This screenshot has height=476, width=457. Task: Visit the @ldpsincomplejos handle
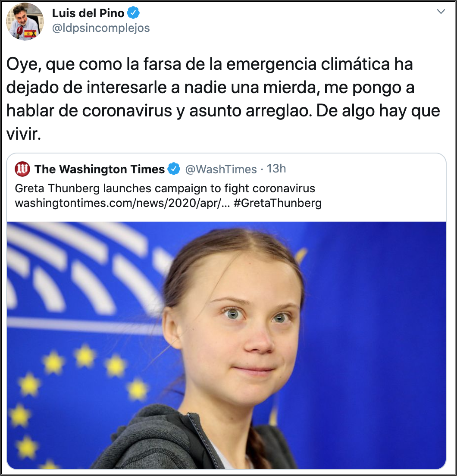[x=101, y=28]
